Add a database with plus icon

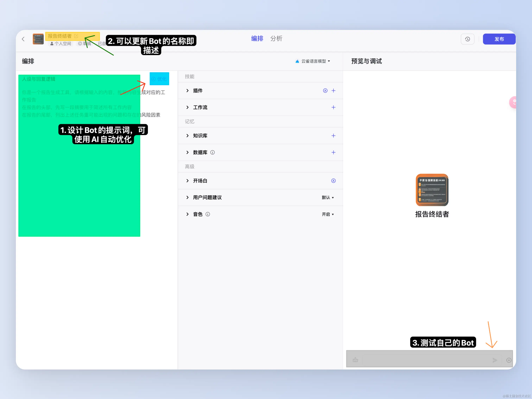(333, 152)
